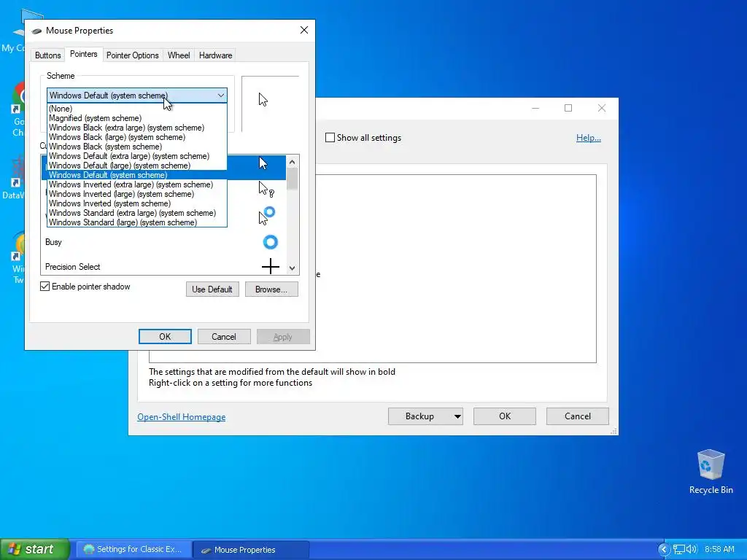Screen dimensions: 747x560
Task: Select Working In Background cursor icon
Action: pyautogui.click(x=267, y=216)
